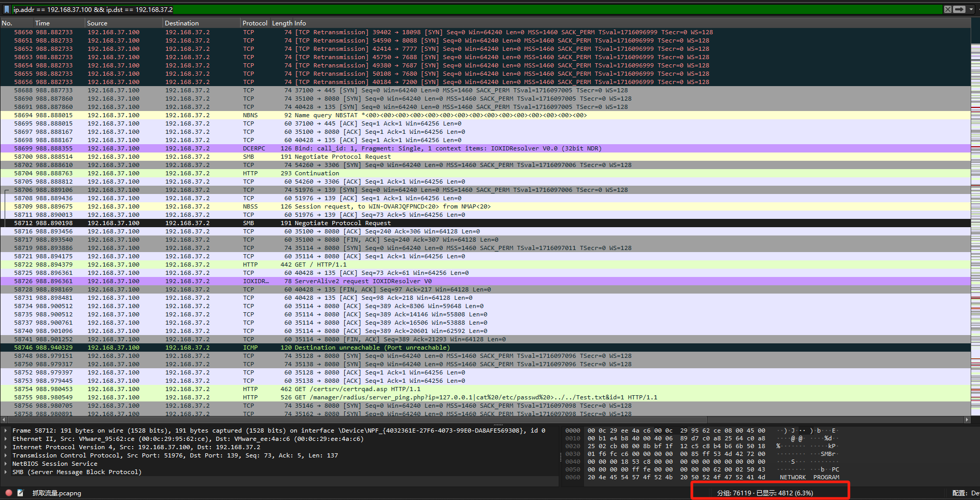The height and width of the screenshot is (500, 980).
Task: Click the SMBr ASCII text in bytes pane
Action: point(828,454)
